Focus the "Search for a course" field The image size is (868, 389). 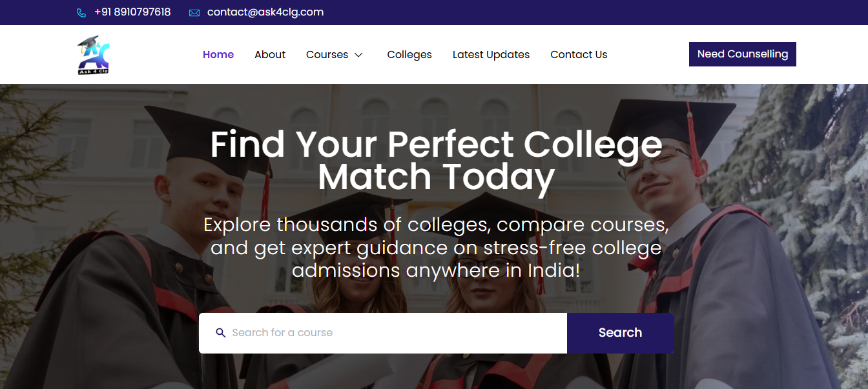[x=394, y=333]
